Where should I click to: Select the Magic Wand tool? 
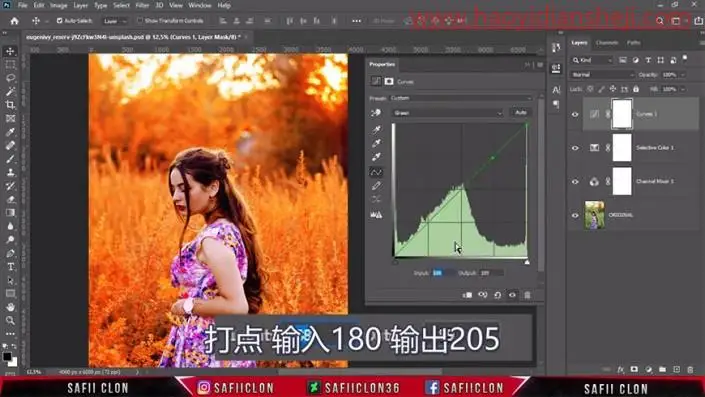10,92
